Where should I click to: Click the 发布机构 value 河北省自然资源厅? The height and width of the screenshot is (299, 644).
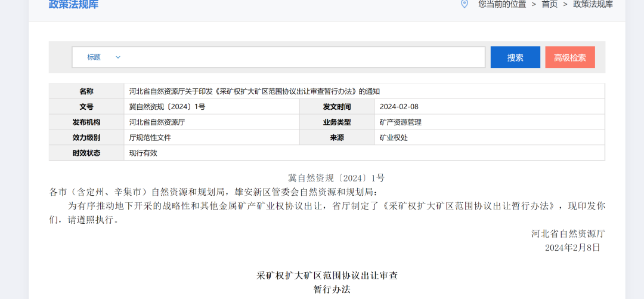click(157, 122)
